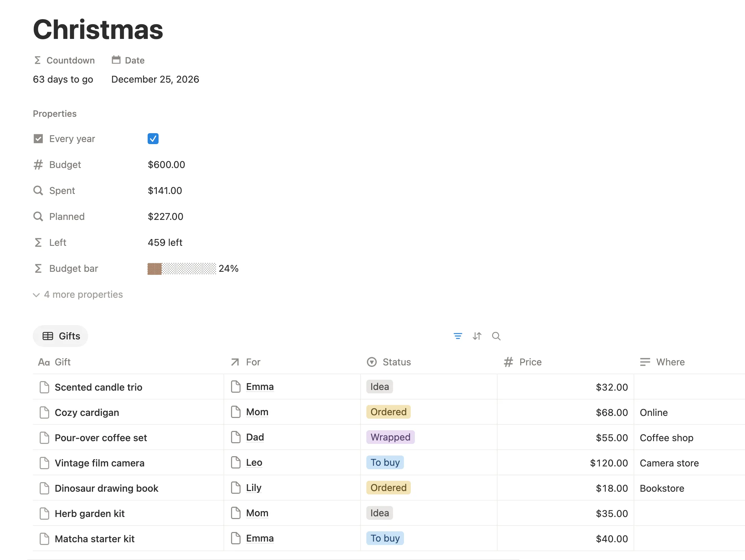Click the Where column header icon
Screen dimensions: 745x560
645,362
